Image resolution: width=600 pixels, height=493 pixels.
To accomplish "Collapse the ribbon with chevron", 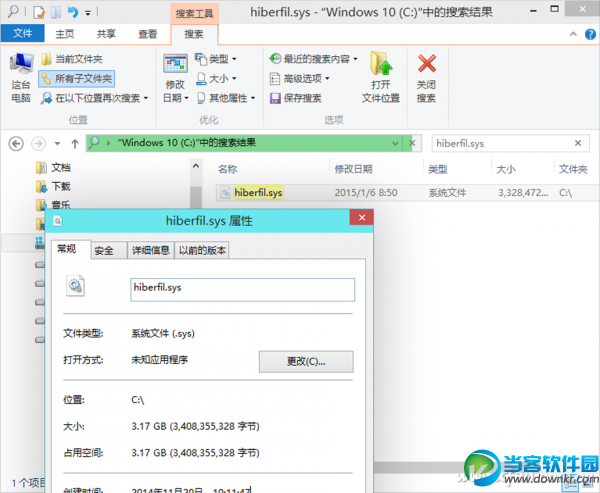I will pyautogui.click(x=573, y=34).
